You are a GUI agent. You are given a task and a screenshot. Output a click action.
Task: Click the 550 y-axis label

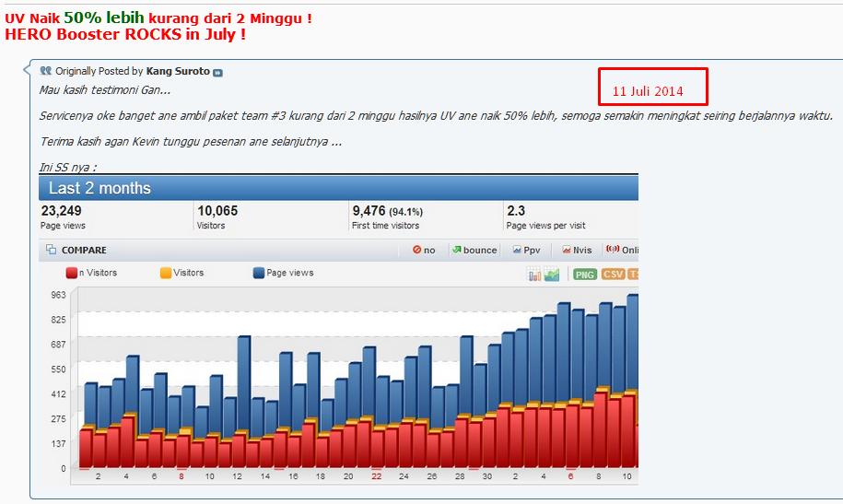[x=59, y=369]
